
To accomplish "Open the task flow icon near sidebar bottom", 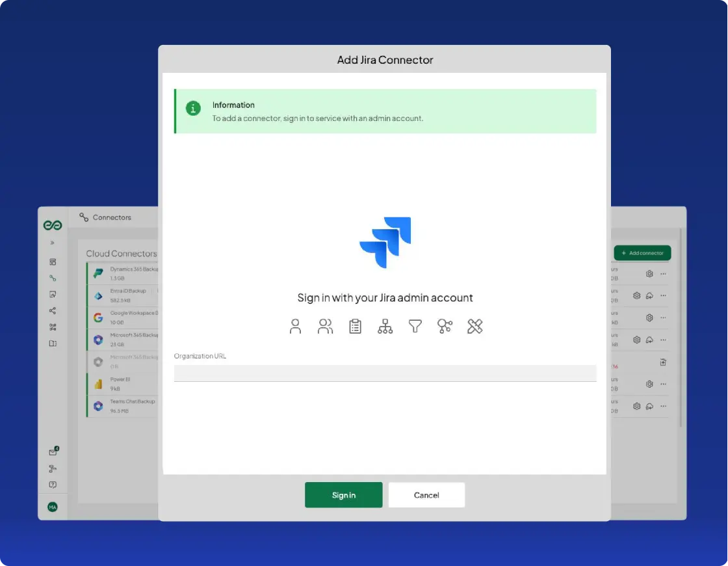I will (x=53, y=468).
